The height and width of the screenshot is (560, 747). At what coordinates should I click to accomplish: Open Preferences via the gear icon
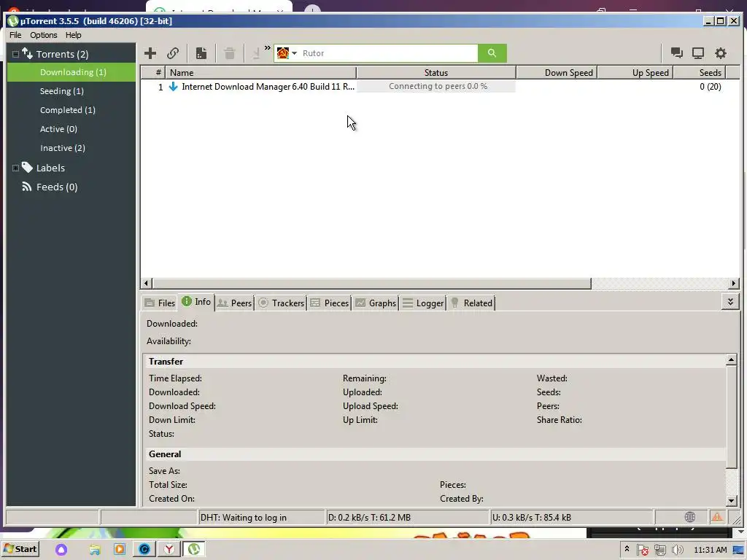click(721, 52)
